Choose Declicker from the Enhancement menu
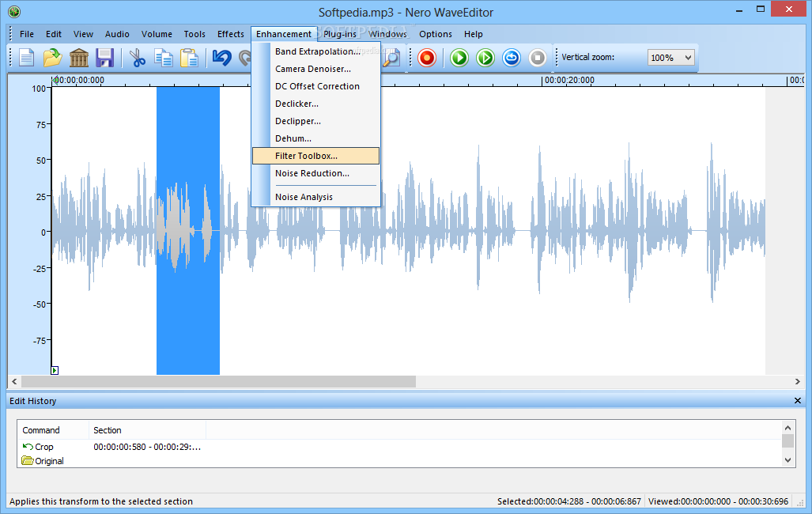The image size is (812, 514). coord(316,104)
